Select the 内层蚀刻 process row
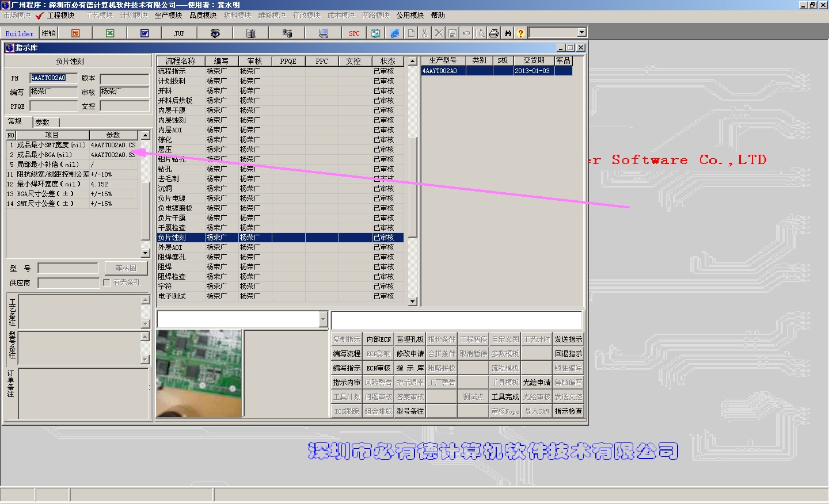 280,120
